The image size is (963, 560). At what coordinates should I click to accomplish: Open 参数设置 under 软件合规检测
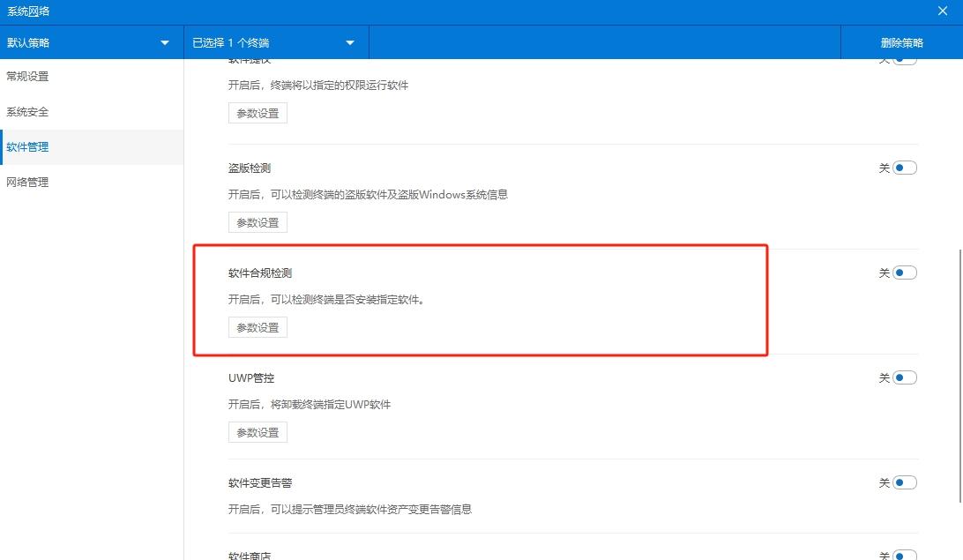coord(257,326)
